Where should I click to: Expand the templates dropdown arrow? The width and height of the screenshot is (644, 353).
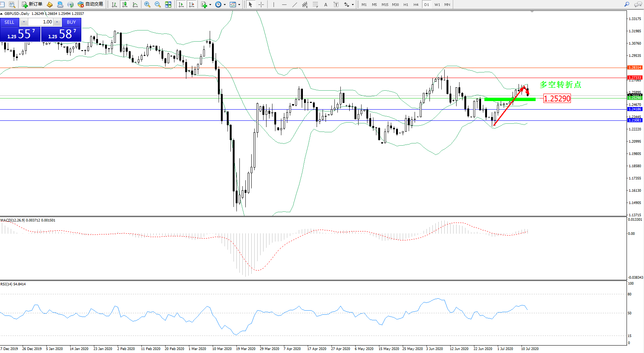(x=239, y=5)
